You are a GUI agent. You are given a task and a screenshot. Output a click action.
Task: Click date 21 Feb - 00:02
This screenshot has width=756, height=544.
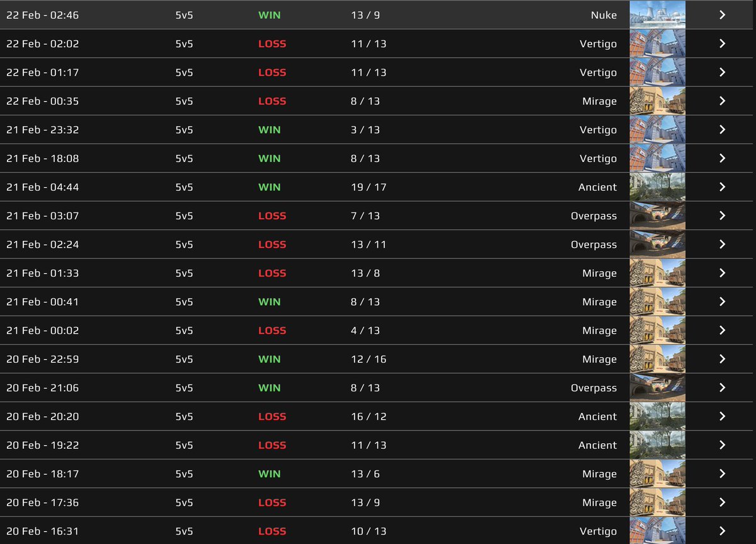[x=43, y=330]
